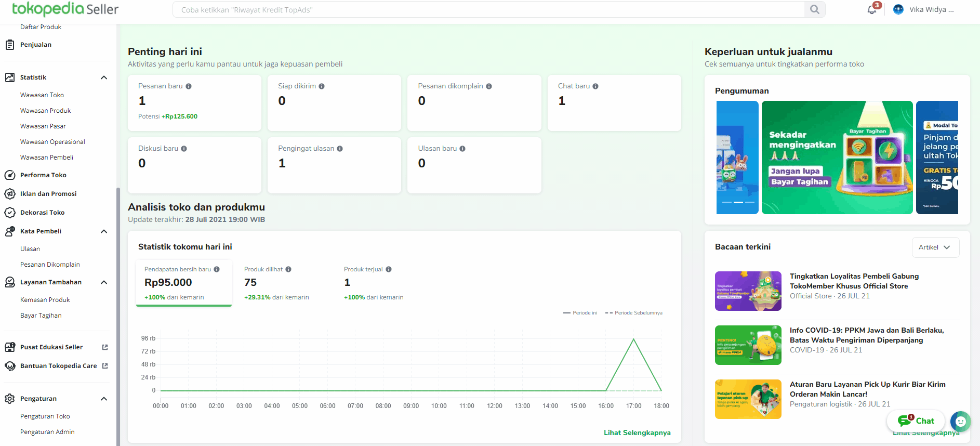Open Wawasan Pembeli menu item
The height and width of the screenshot is (446, 980).
pyautogui.click(x=47, y=158)
